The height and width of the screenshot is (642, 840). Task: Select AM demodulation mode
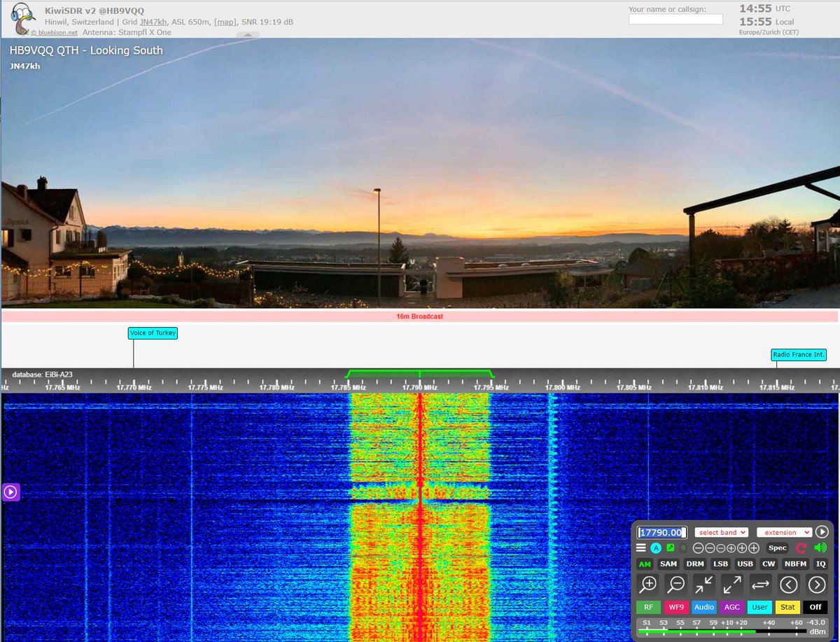point(644,564)
